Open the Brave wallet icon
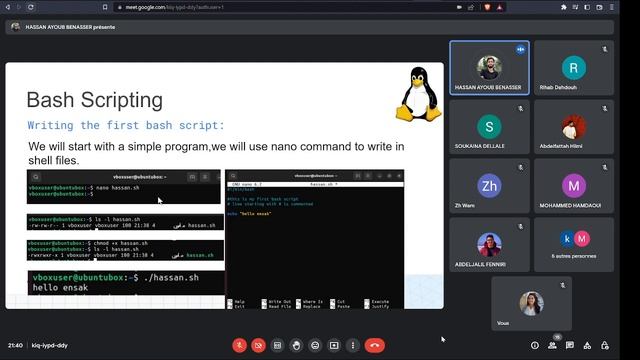 coord(600,7)
